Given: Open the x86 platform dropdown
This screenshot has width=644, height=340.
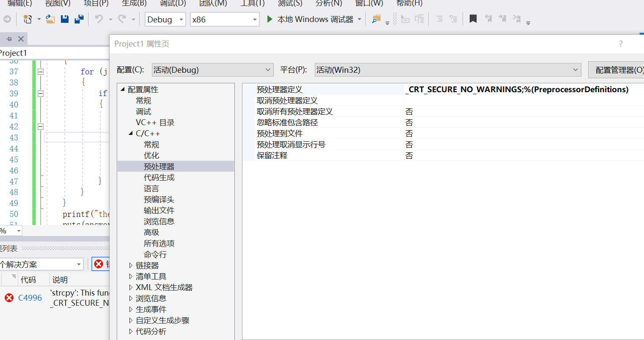Looking at the screenshot, I should click(x=253, y=19).
